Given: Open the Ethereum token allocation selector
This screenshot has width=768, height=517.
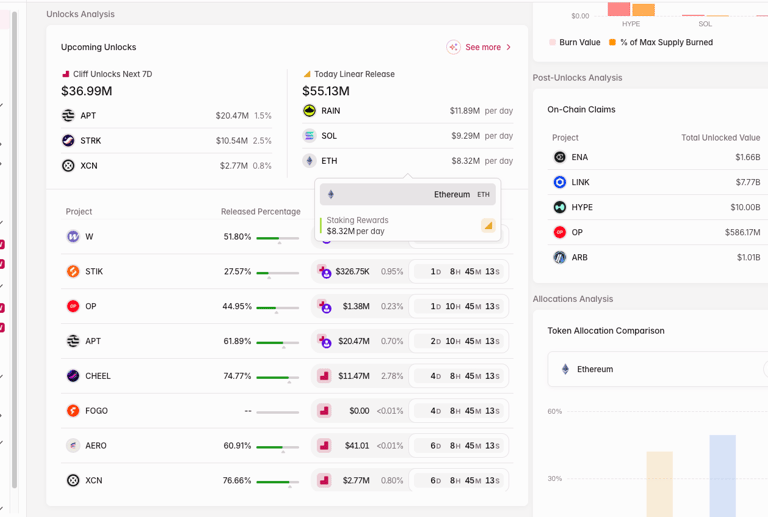Looking at the screenshot, I should [657, 369].
